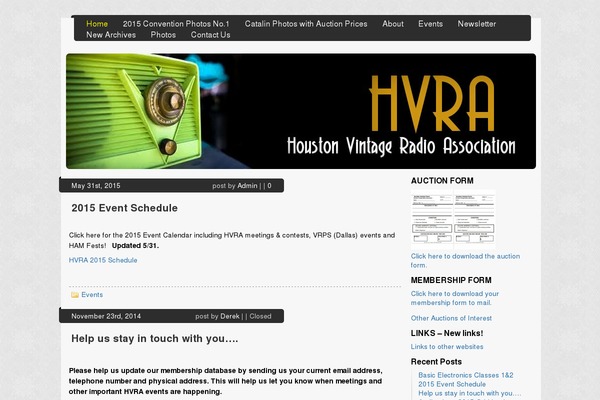
Task: Click the LINKS – New links! heading
Action: click(447, 333)
